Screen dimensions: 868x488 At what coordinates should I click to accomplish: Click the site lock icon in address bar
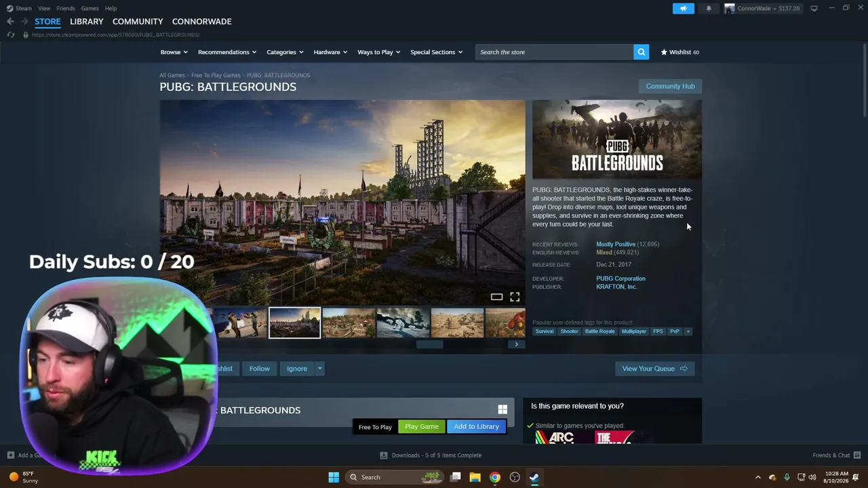point(26,35)
